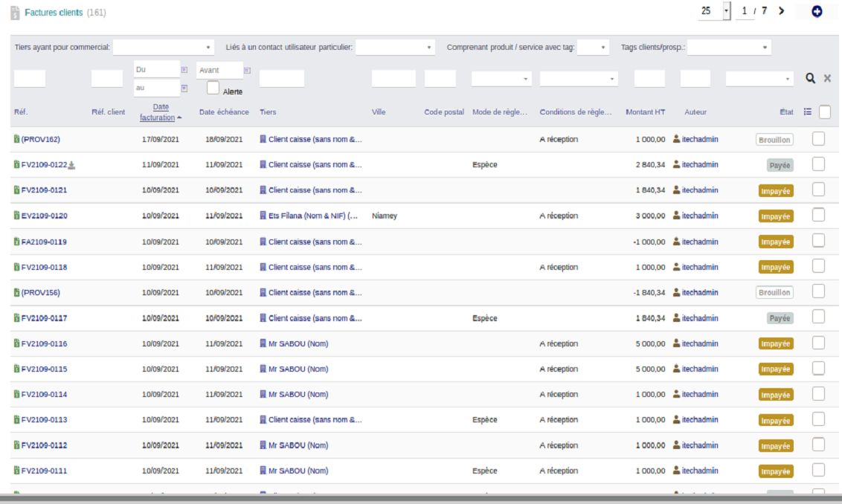Viewport: 842px width, 504px height.
Task: Open Liés à un contact utilisateur dropdown
Action: pyautogui.click(x=395, y=48)
